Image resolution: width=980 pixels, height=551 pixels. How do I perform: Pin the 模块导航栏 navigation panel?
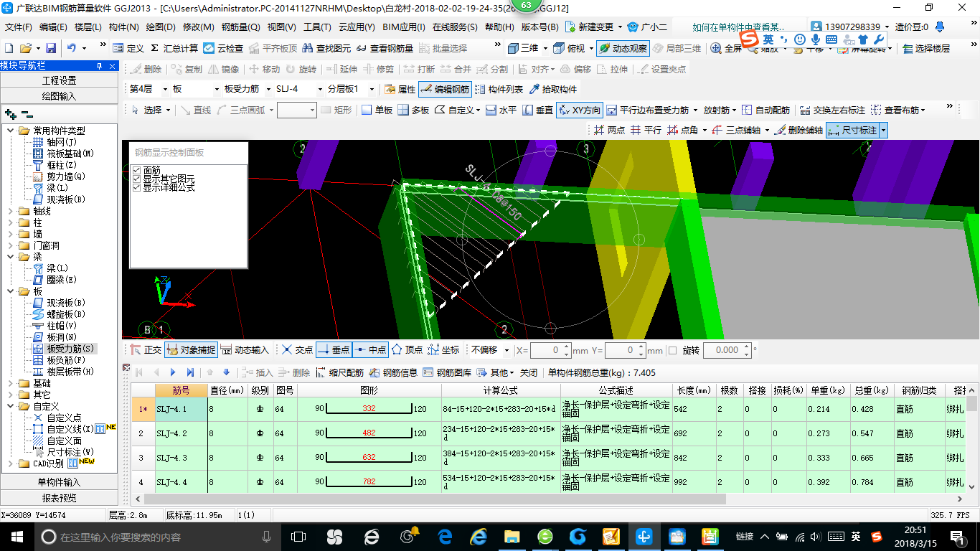click(99, 65)
